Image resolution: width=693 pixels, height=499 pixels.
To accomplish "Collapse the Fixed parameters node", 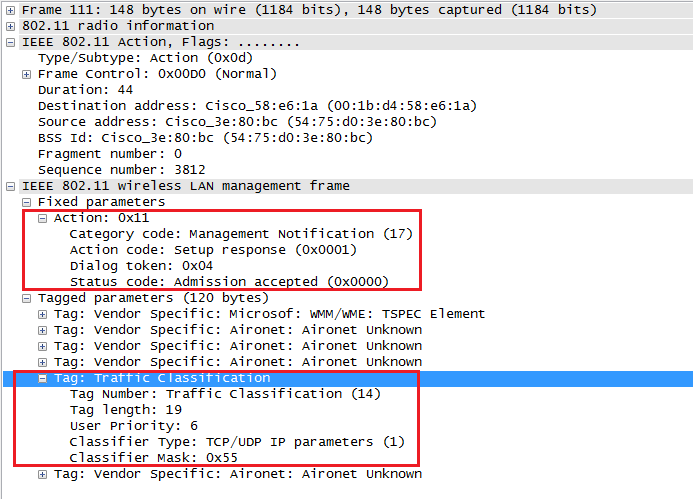I will coord(27,202).
